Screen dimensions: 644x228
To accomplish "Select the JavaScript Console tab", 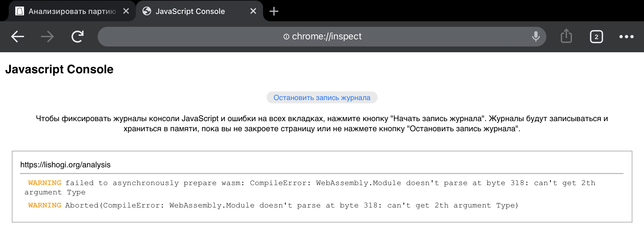I will click(199, 11).
